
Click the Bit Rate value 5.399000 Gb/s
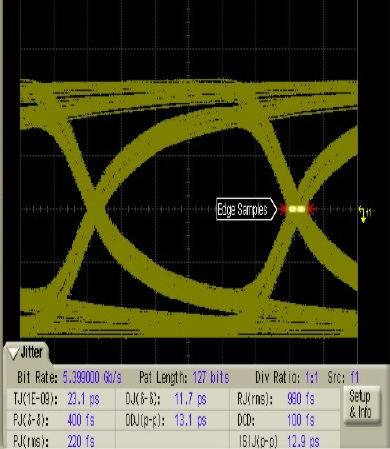point(92,378)
